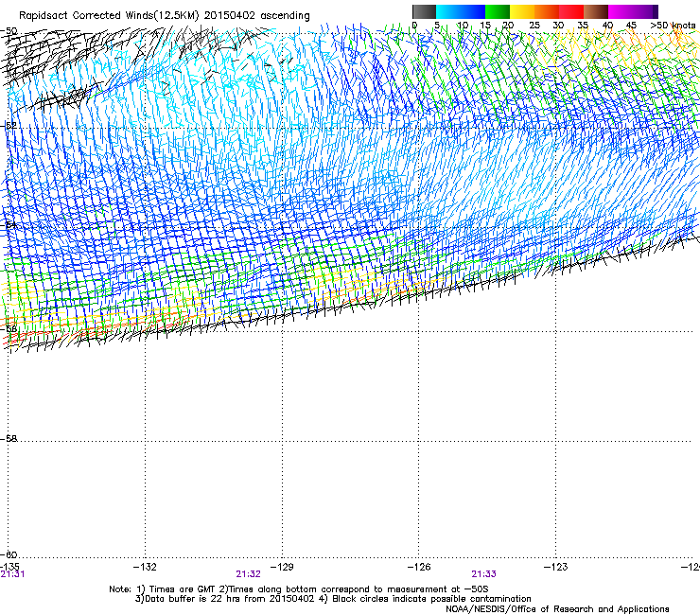The image size is (700, 615).
Task: Click the '>50 knots' legend label
Action: [x=673, y=26]
